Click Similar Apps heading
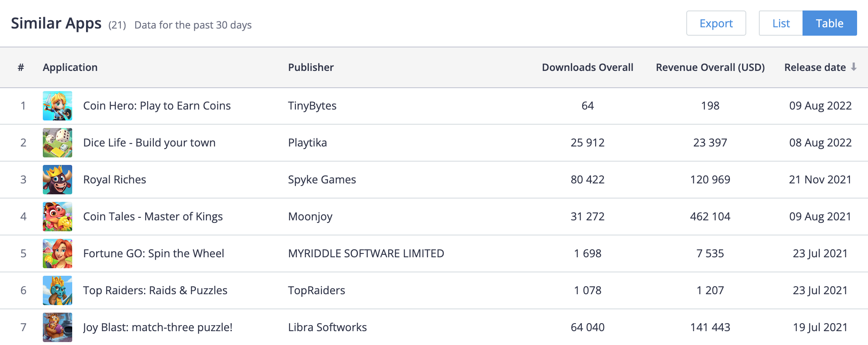 pyautogui.click(x=56, y=24)
